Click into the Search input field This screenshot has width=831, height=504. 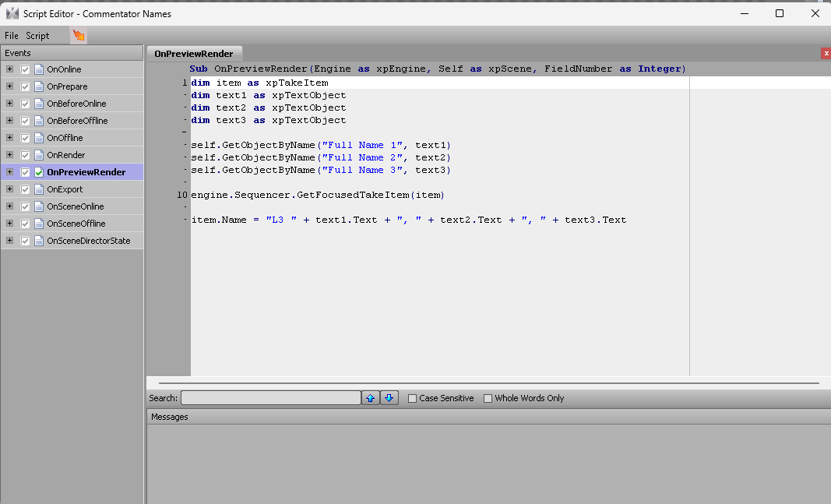(270, 398)
